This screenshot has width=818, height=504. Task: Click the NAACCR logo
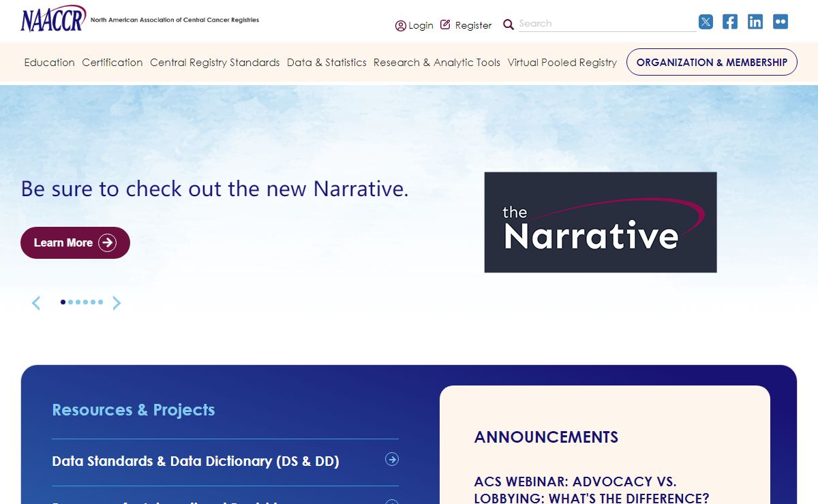(x=53, y=18)
